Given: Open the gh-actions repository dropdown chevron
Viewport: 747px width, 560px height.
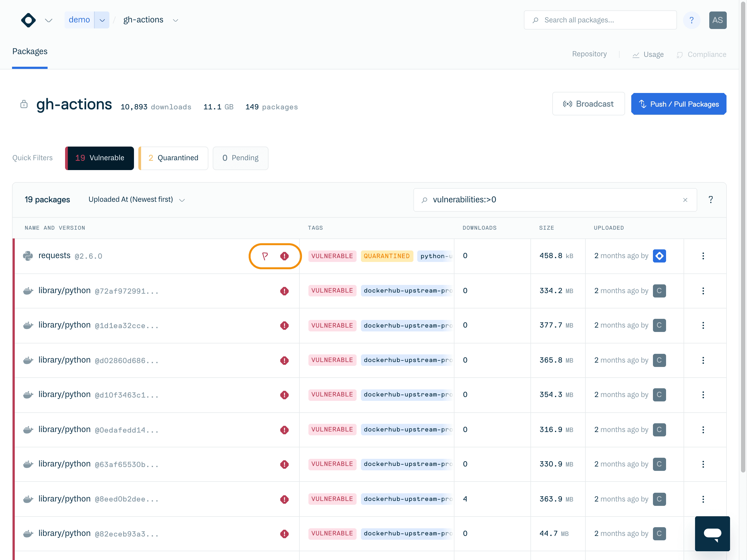Looking at the screenshot, I should [x=175, y=20].
